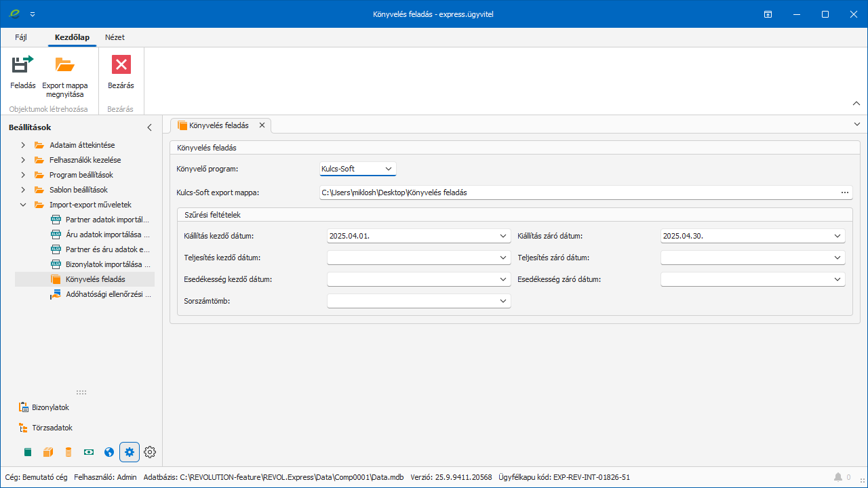Collapse the Import-export műveletek tree node
868x488 pixels.
click(x=23, y=205)
